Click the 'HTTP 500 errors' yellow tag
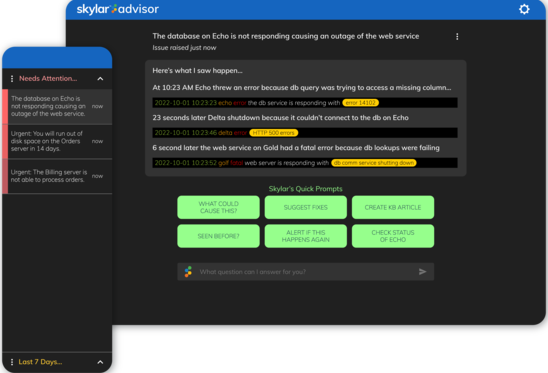 point(273,133)
